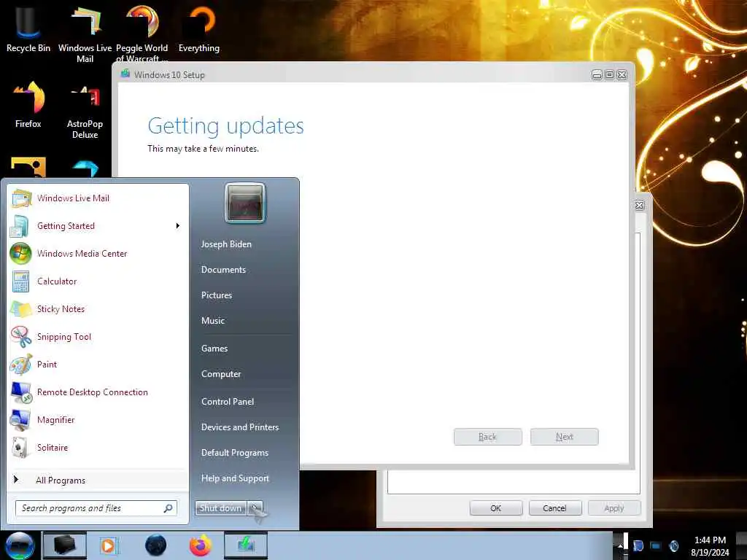Open the first dark taskbar app icon
The image size is (747, 560).
point(65,545)
